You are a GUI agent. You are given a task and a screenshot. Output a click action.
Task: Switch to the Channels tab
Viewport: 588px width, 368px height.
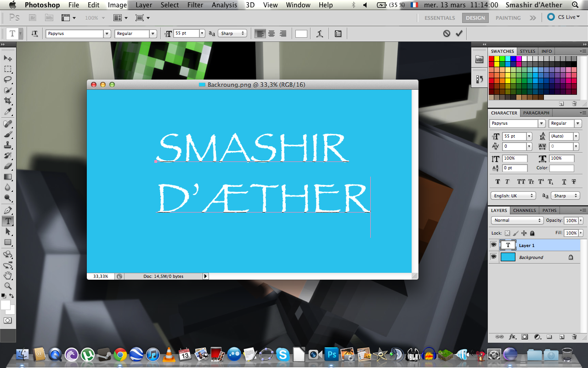tap(524, 210)
